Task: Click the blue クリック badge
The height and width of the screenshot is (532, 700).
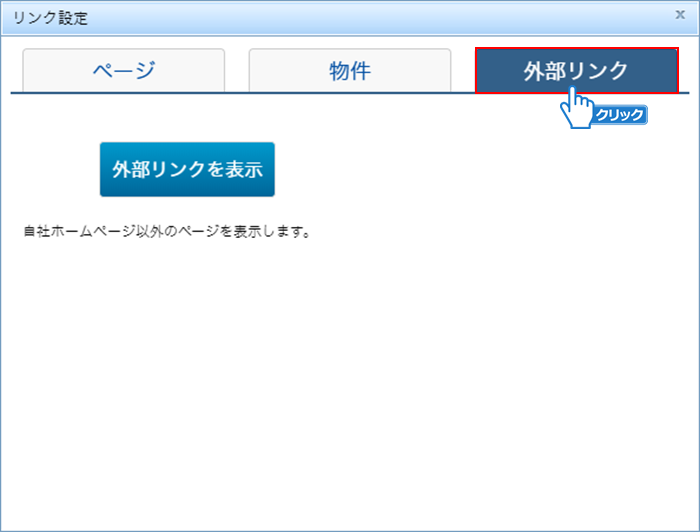Action: tap(620, 115)
